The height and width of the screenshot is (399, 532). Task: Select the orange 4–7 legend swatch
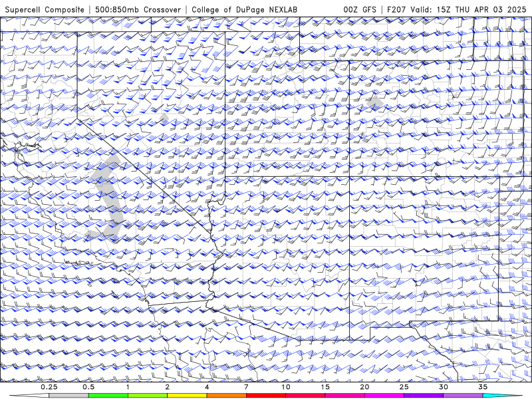tap(226, 396)
